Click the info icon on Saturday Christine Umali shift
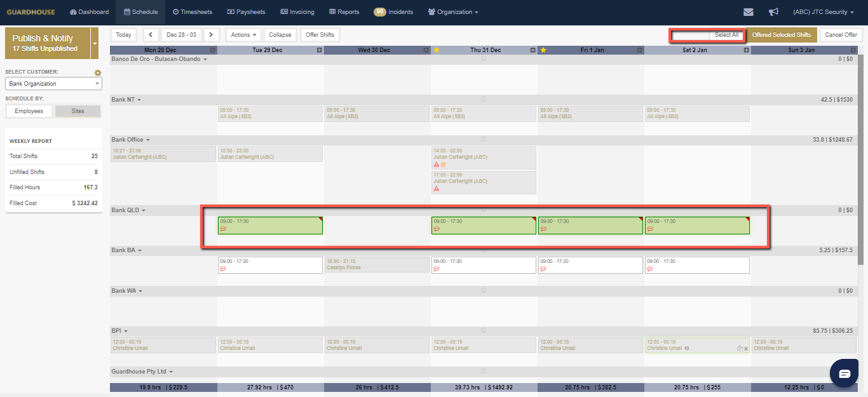Image resolution: width=868 pixels, height=397 pixels. pyautogui.click(x=687, y=348)
